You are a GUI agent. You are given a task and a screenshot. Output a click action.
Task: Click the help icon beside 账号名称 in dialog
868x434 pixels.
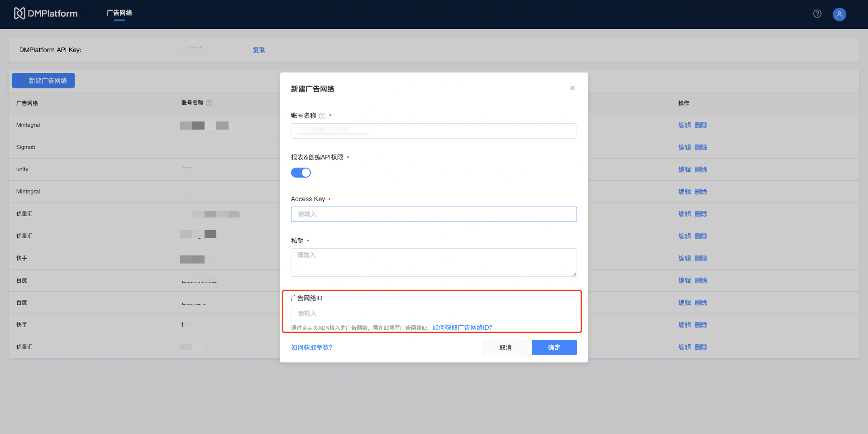322,116
